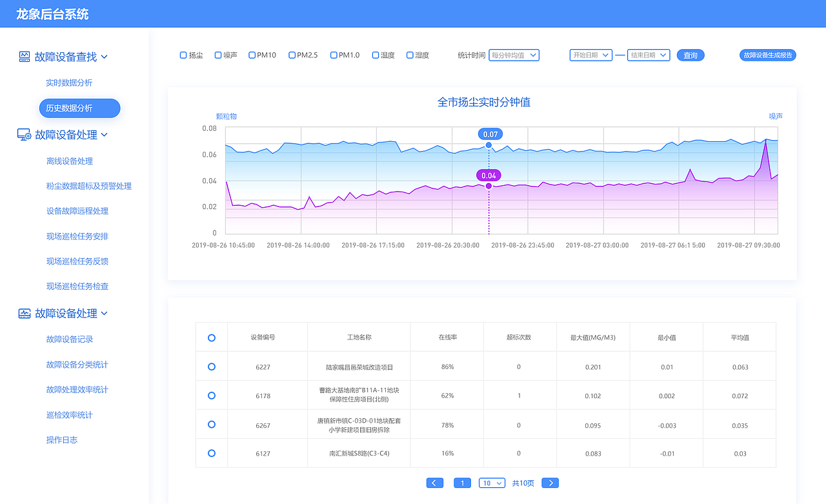Open 现场巡检任务安排
This screenshot has width=826, height=504.
pyautogui.click(x=77, y=236)
